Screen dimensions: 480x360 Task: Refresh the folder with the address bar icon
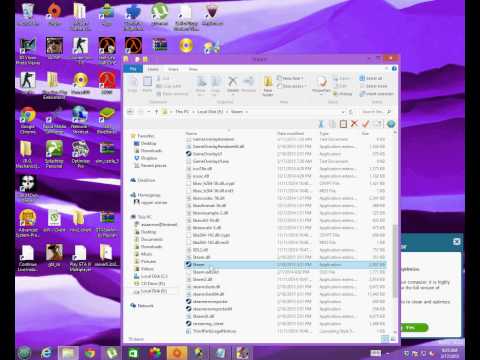click(x=351, y=112)
